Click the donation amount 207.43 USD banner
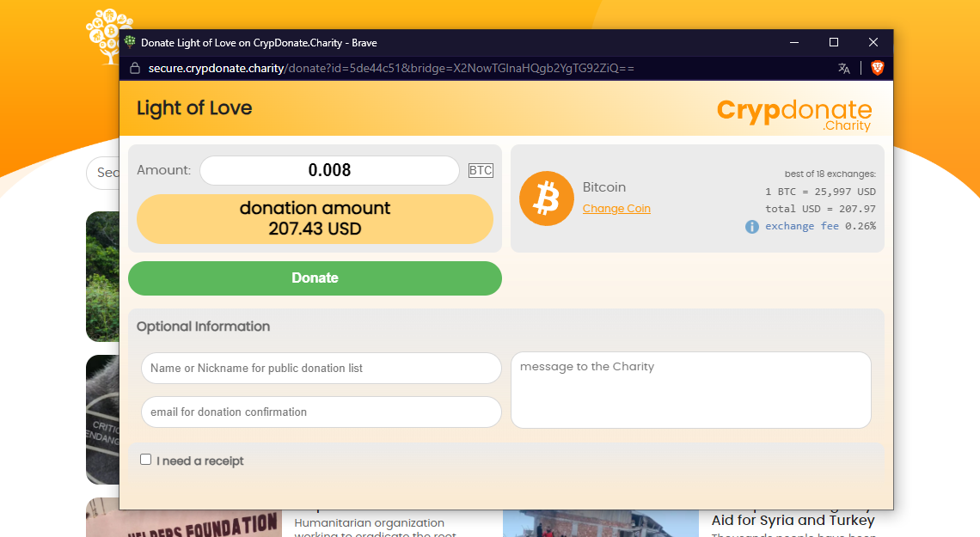Image resolution: width=980 pixels, height=537 pixels. [315, 218]
